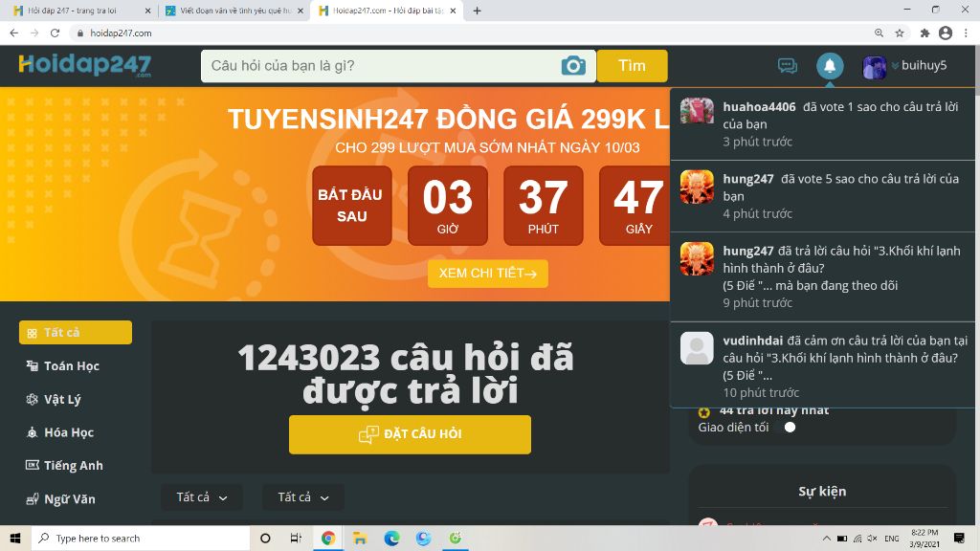The height and width of the screenshot is (551, 980).
Task: Switch to 'Hỏi đáp 247 - trang trả lời' tab
Action: click(81, 11)
